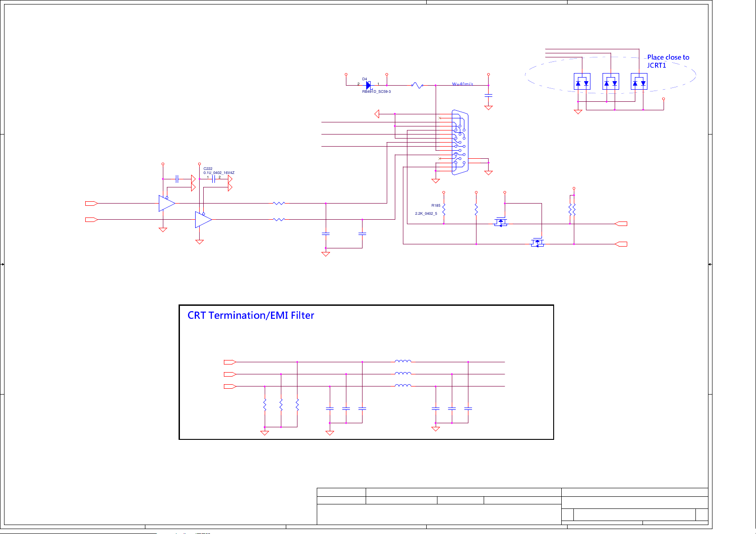Click the rightmost ESD diode-pair box

(639, 82)
